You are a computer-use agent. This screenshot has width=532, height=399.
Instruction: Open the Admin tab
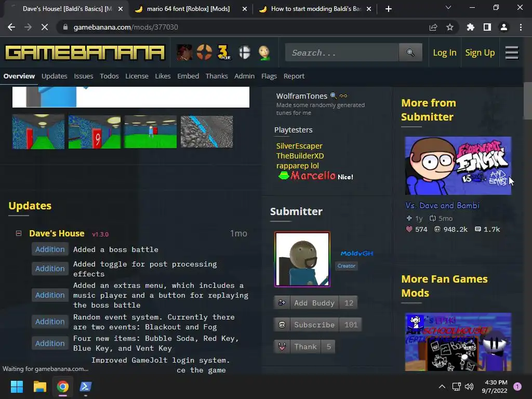[244, 76]
